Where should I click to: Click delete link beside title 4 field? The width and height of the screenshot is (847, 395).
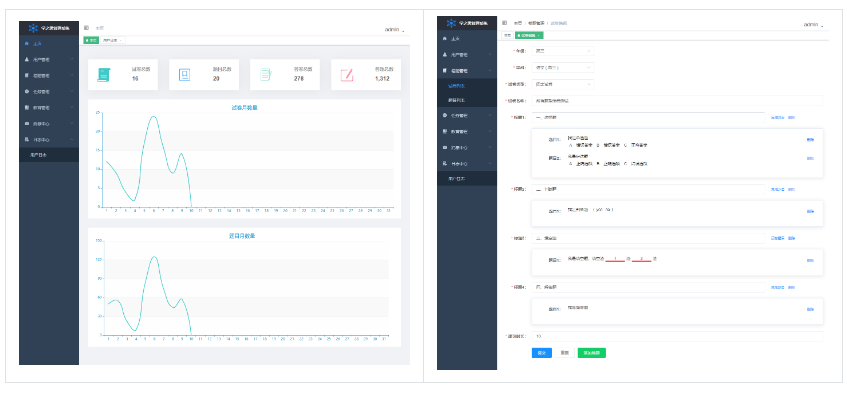click(791, 287)
